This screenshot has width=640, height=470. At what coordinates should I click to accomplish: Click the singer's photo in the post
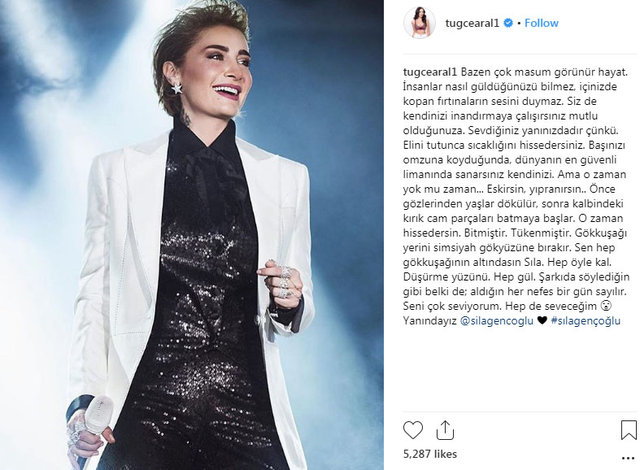[192, 235]
